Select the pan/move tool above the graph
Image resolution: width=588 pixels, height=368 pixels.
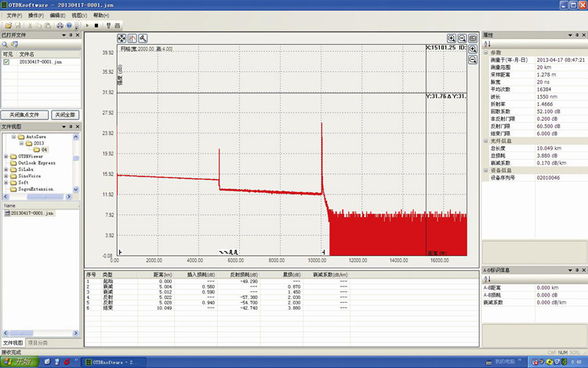[x=122, y=38]
